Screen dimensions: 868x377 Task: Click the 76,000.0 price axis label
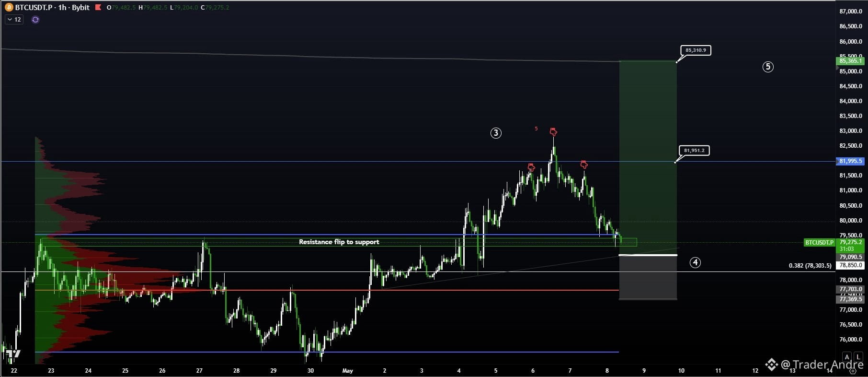(851, 340)
